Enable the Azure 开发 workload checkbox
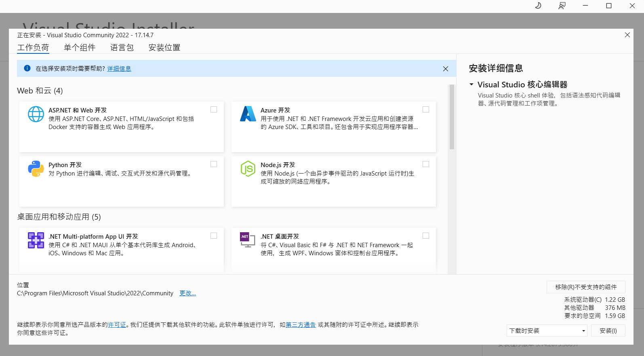This screenshot has height=356, width=644. (426, 110)
